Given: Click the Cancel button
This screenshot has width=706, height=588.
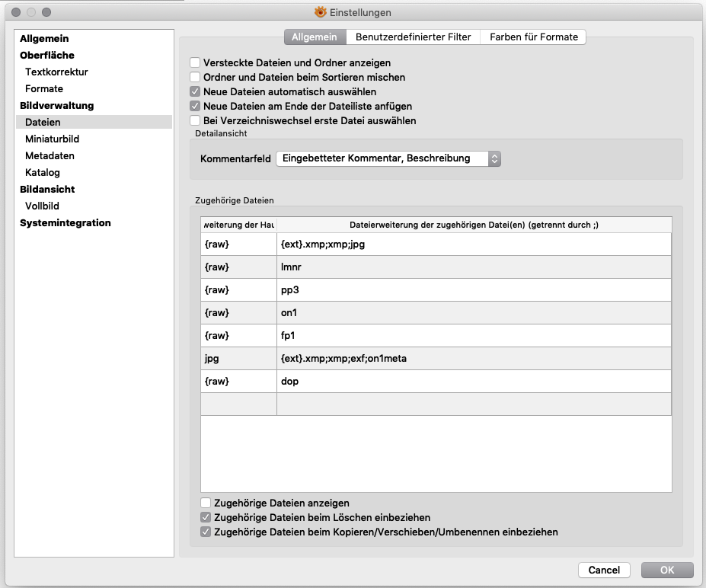Looking at the screenshot, I should click(x=604, y=570).
